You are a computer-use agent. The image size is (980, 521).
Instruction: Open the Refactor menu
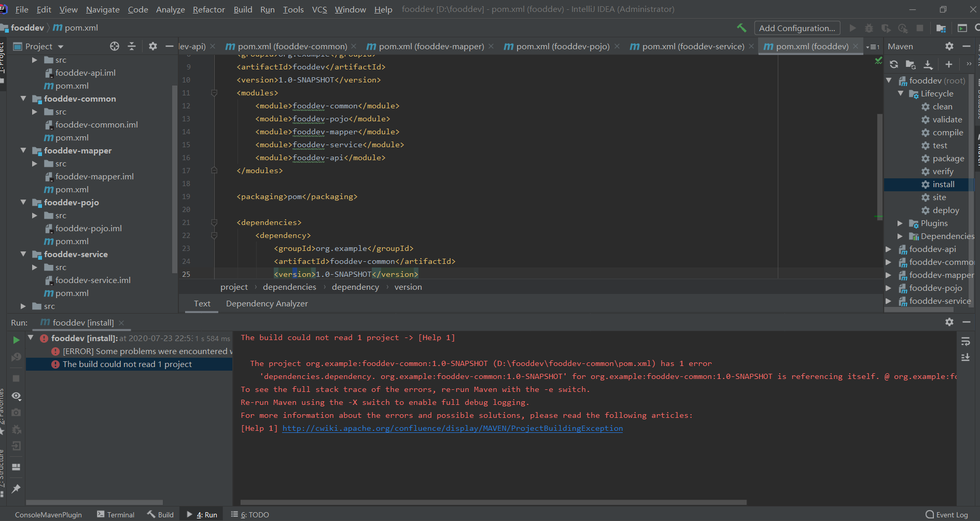coord(208,9)
